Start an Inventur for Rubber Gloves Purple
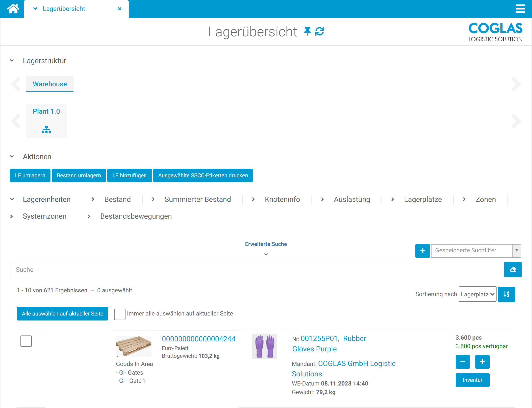Screen dimensions: 532x408 tap(472, 380)
